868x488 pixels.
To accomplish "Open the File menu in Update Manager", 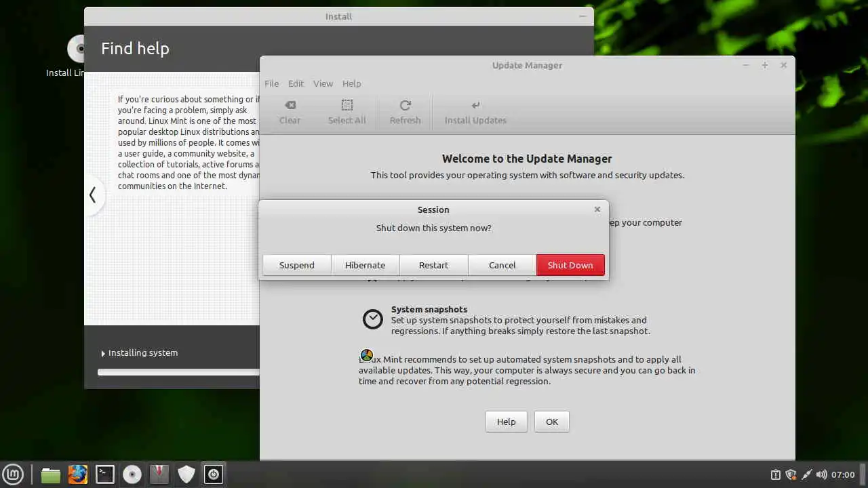I will click(x=271, y=83).
